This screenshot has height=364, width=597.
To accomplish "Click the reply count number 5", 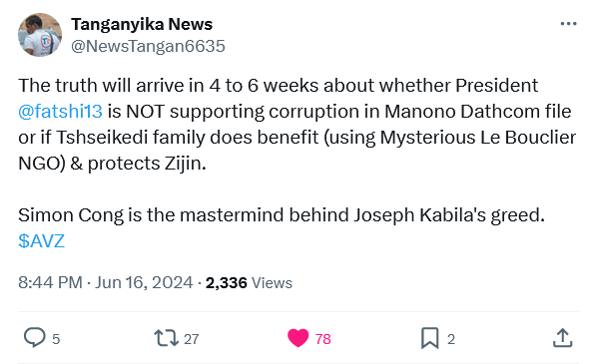I will (x=56, y=339).
